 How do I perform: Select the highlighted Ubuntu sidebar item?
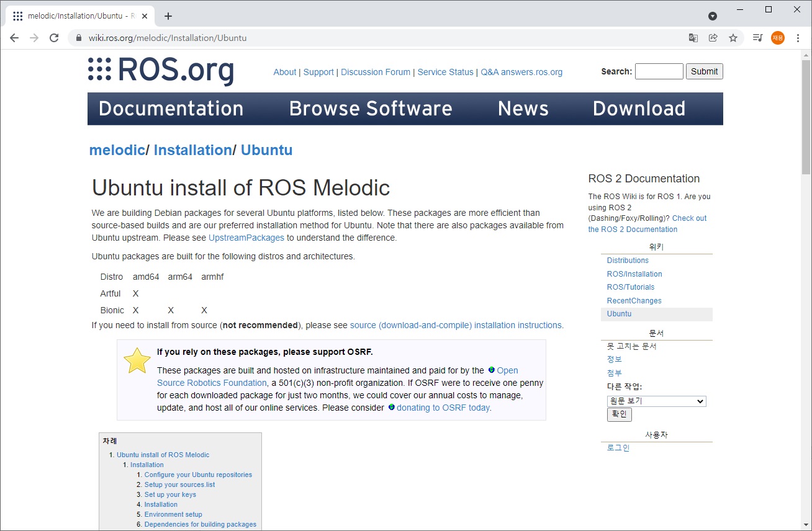click(657, 314)
